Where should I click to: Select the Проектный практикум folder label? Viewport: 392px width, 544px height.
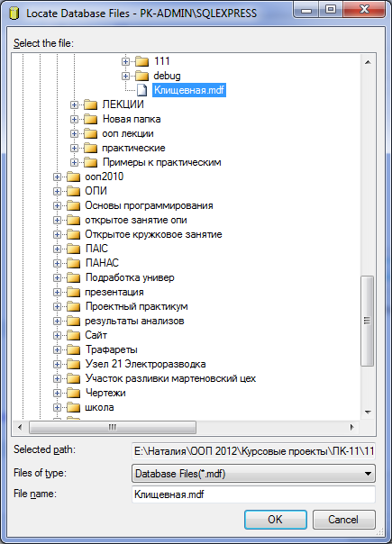(136, 307)
